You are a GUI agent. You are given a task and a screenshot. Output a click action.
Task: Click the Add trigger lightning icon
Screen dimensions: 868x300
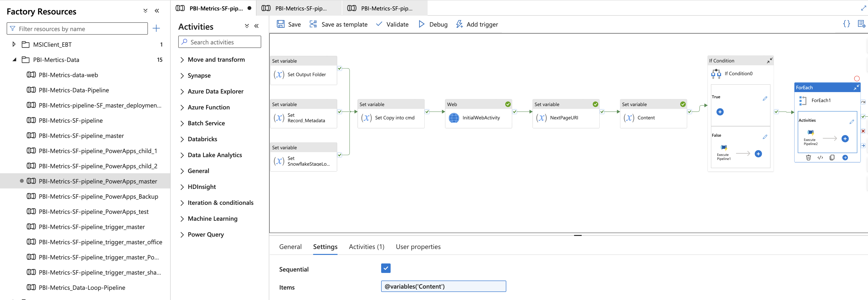click(459, 24)
